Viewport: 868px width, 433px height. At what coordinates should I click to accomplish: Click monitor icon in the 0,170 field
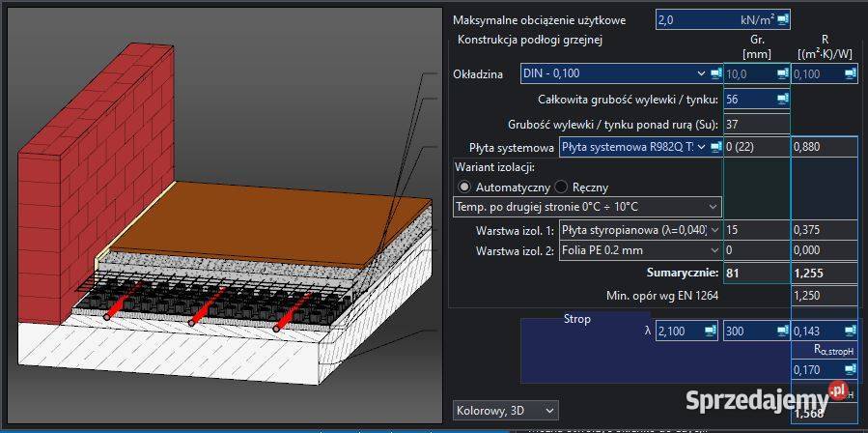pyautogui.click(x=851, y=368)
